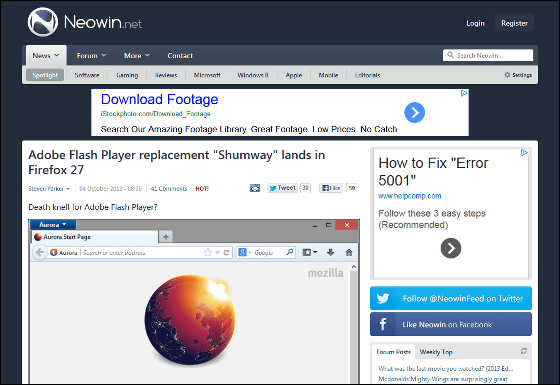Open www.helpcomp.com link
560x385 pixels.
(410, 196)
